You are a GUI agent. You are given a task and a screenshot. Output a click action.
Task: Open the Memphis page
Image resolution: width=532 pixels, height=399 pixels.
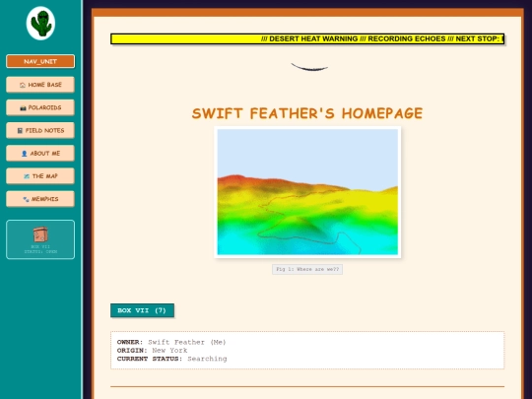pyautogui.click(x=40, y=199)
